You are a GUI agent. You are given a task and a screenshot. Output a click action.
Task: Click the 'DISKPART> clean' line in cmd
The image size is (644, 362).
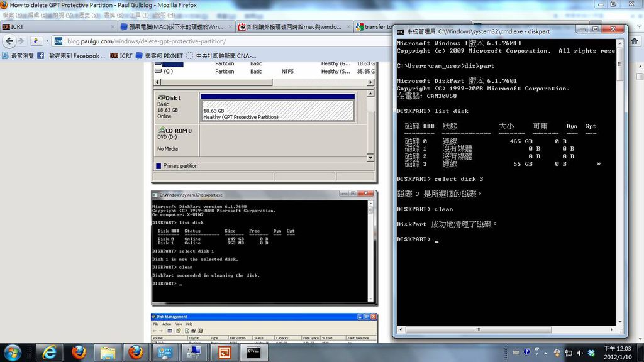coord(425,209)
